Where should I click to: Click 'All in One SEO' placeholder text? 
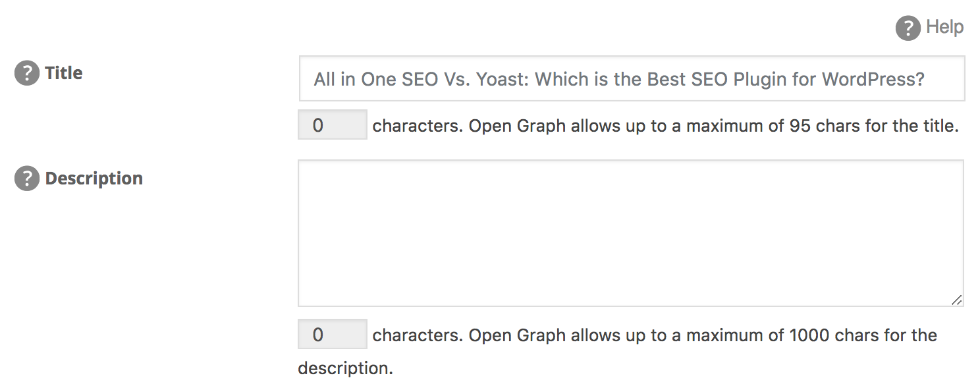(x=375, y=80)
